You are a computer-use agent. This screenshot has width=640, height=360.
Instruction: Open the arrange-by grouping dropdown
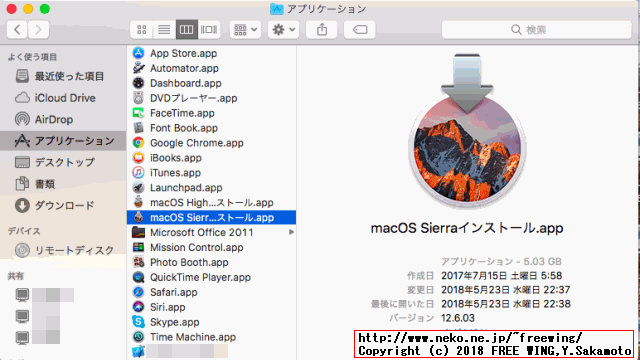(245, 29)
